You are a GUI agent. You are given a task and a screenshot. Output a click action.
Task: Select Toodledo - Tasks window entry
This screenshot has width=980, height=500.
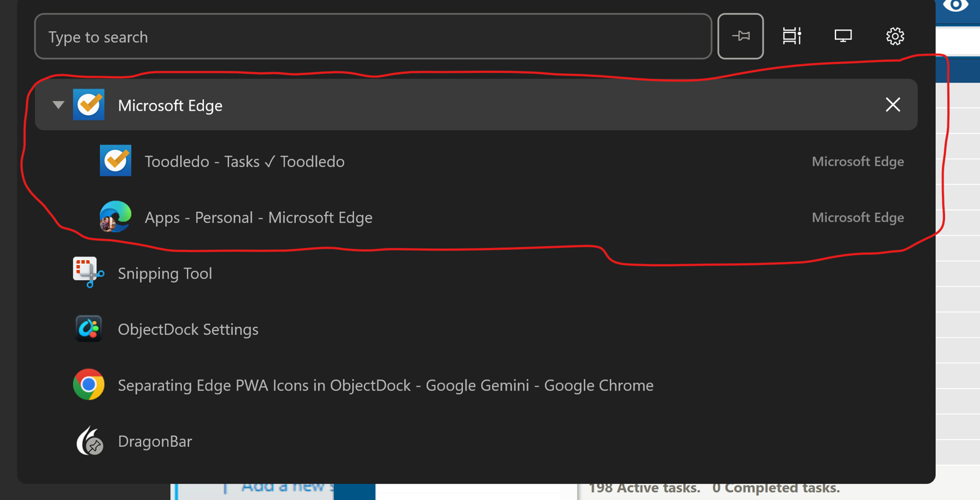[476, 161]
